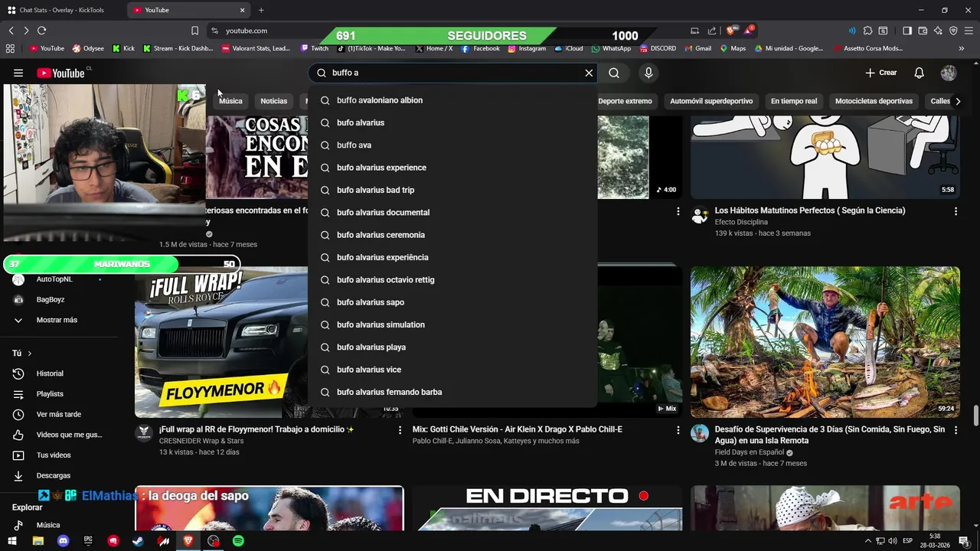
Task: Choose 'bufo alvarius octavio rettig' suggestion
Action: (452, 279)
